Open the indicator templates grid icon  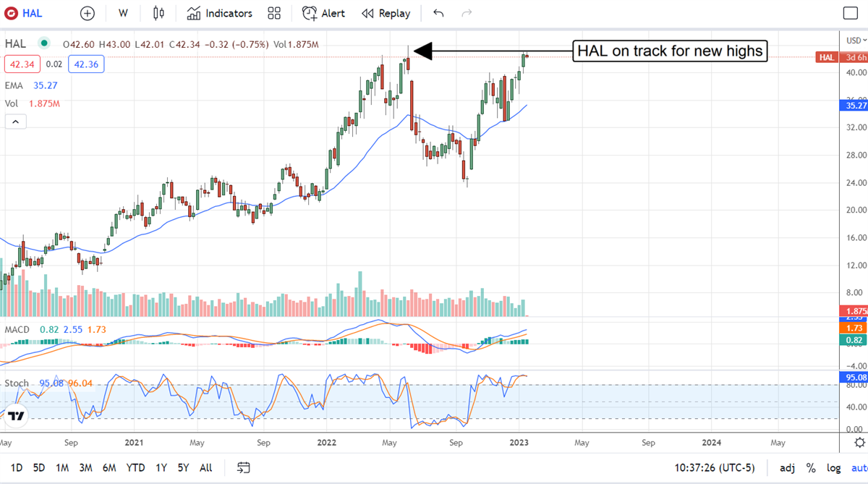(274, 13)
